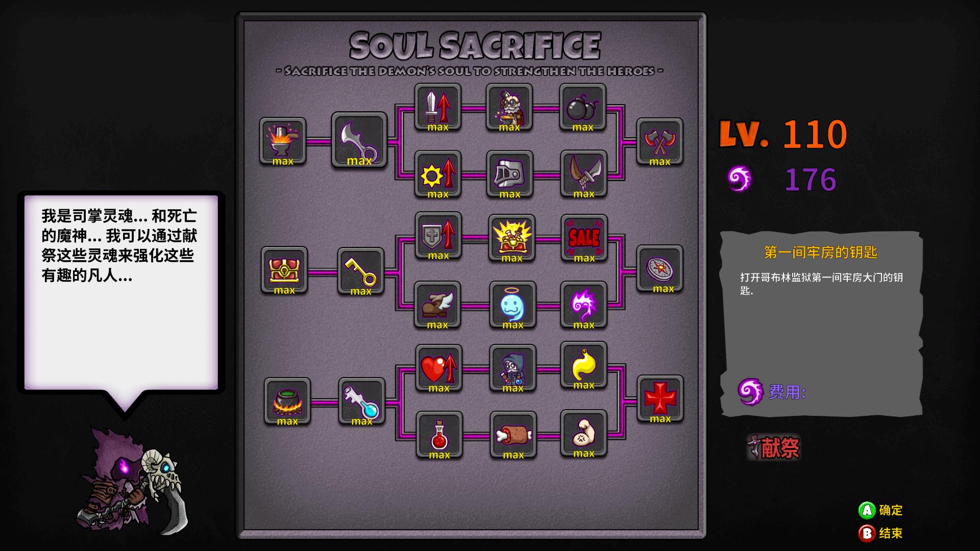Choose the flexing muscle arm skill

click(584, 433)
